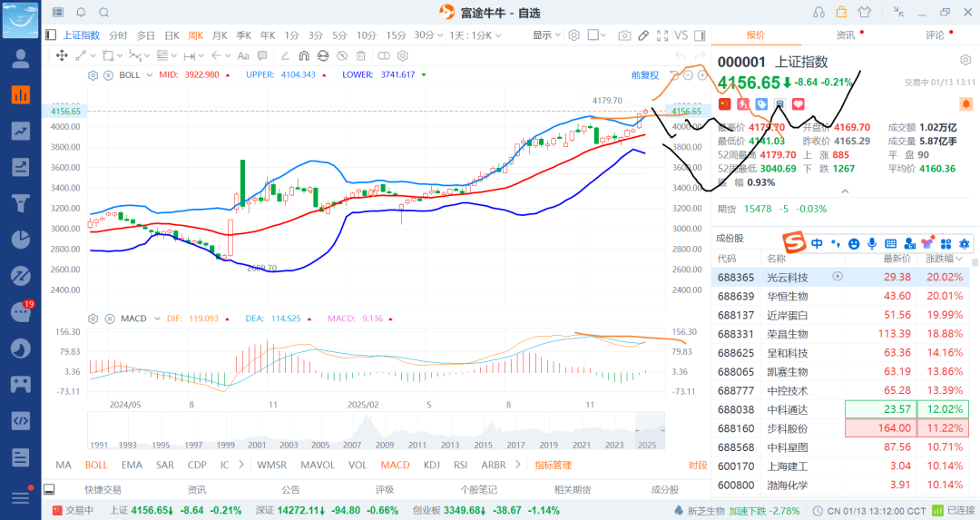Toggle Sogou emoji face button
980x520 pixels.
tap(853, 244)
